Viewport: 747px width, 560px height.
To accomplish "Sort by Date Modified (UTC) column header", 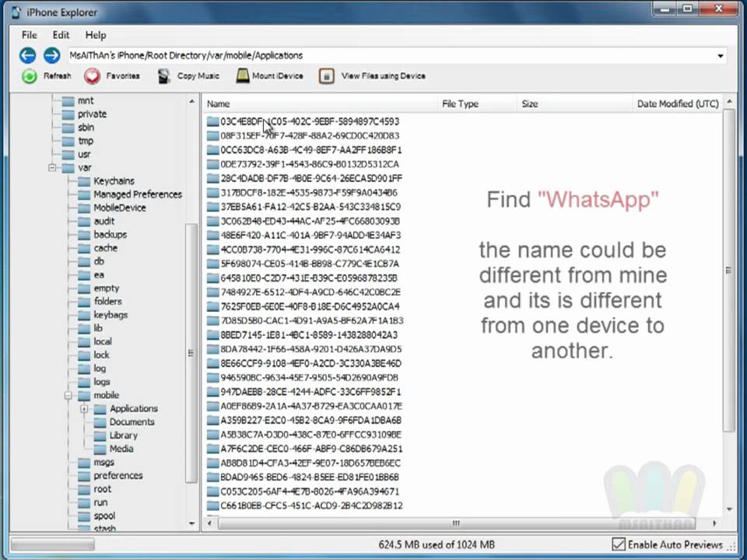I will point(678,103).
